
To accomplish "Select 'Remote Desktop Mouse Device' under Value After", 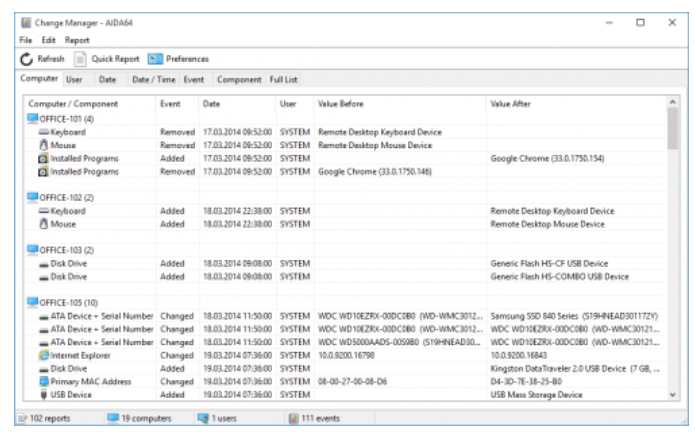I will click(547, 224).
